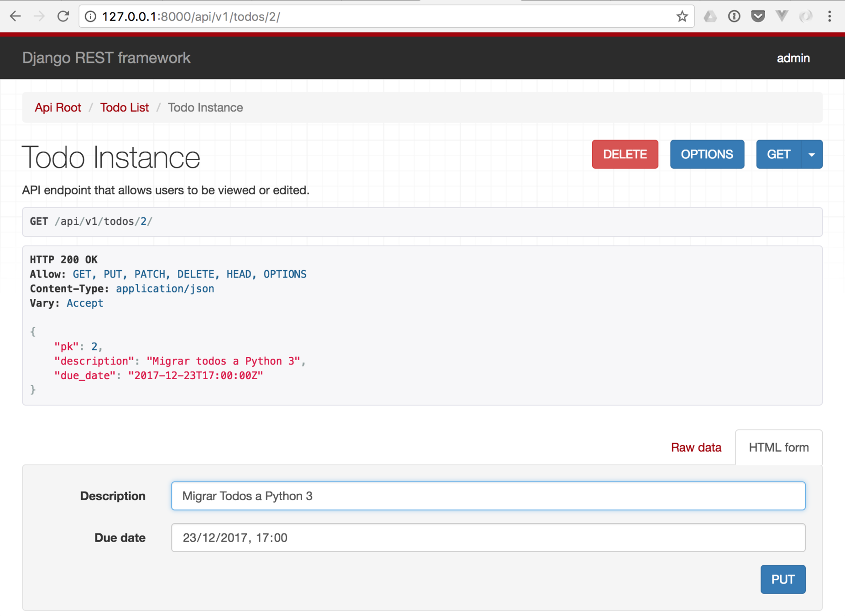Expand the GET format dropdown arrow
This screenshot has height=616, width=845.
click(x=812, y=154)
